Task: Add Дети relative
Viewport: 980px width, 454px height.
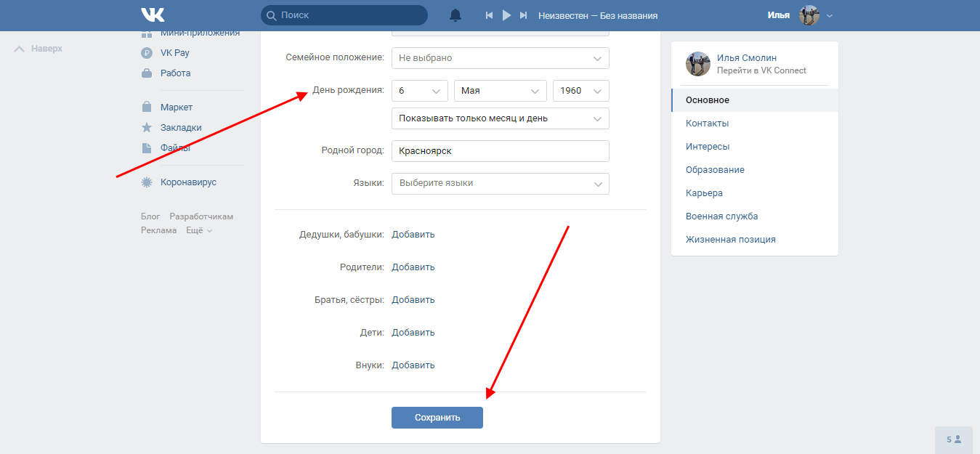Action: coord(413,333)
